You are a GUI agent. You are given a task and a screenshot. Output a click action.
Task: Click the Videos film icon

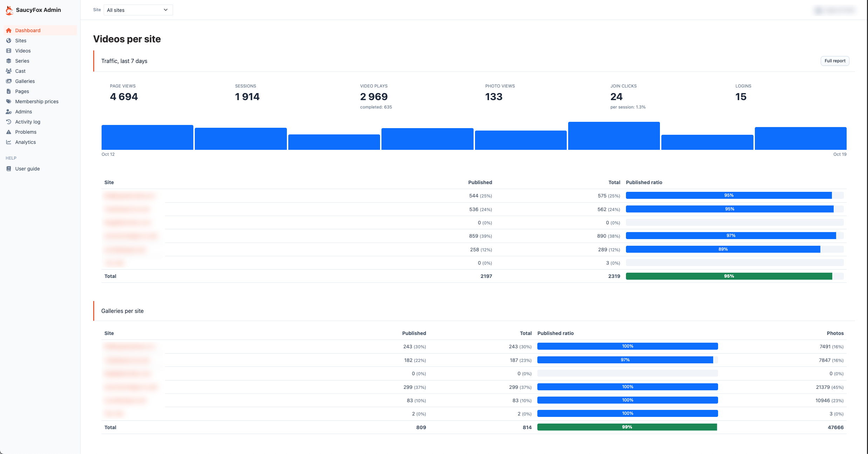tap(9, 51)
